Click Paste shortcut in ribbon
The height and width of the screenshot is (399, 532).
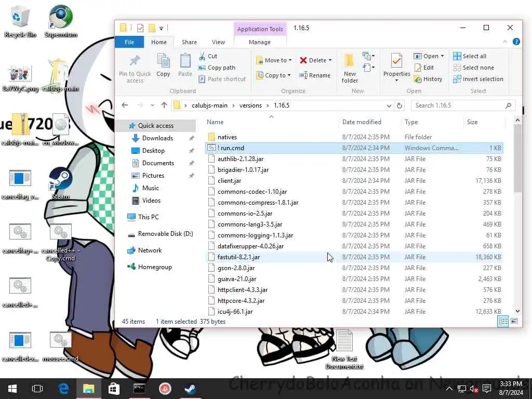[222, 79]
